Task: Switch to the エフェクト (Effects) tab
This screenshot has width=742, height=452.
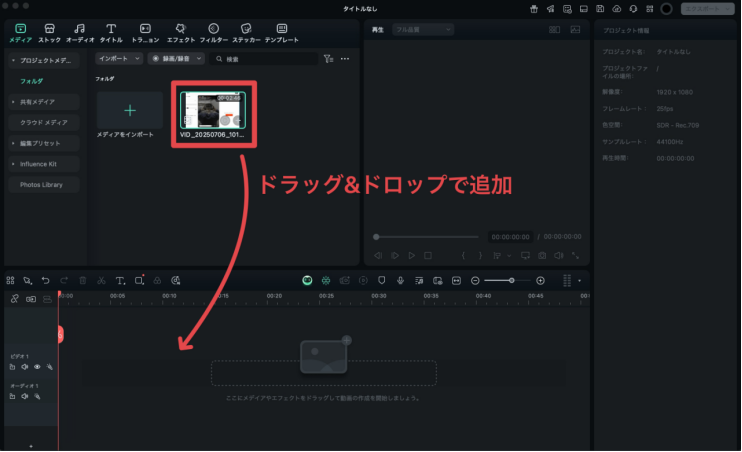Action: [x=180, y=32]
